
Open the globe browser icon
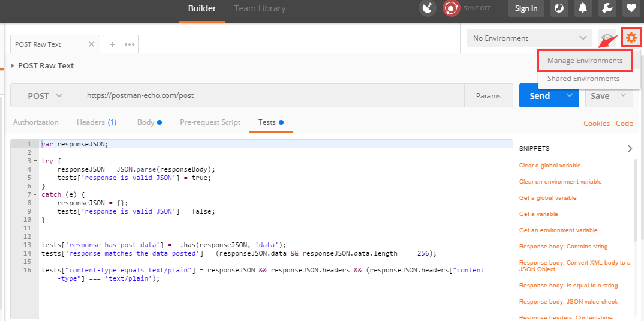tap(559, 8)
